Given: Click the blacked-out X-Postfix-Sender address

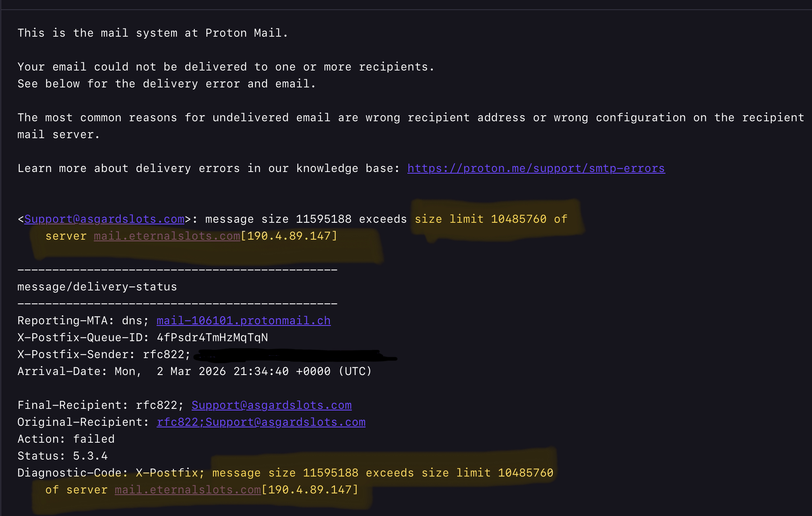Looking at the screenshot, I should tap(294, 355).
